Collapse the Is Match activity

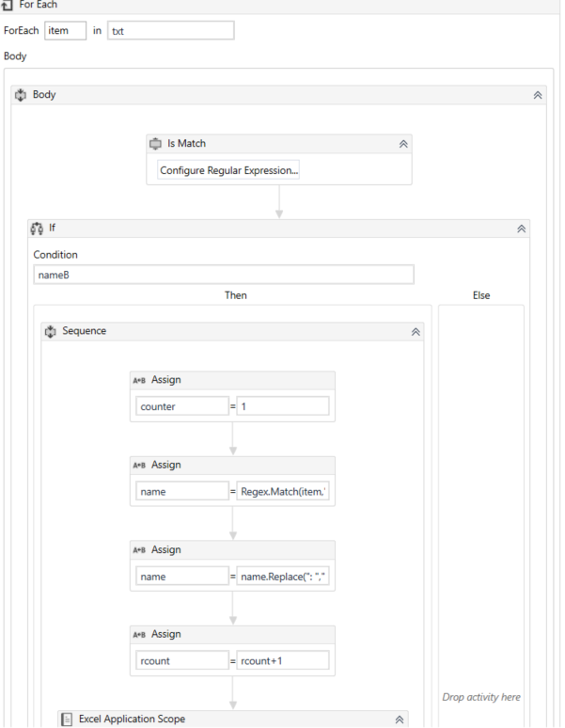click(x=403, y=144)
